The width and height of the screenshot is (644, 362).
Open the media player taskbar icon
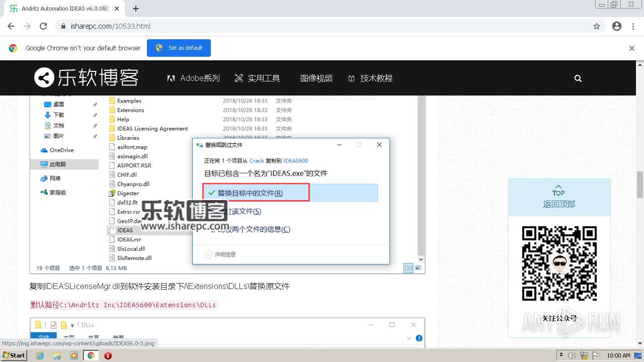pos(74,355)
